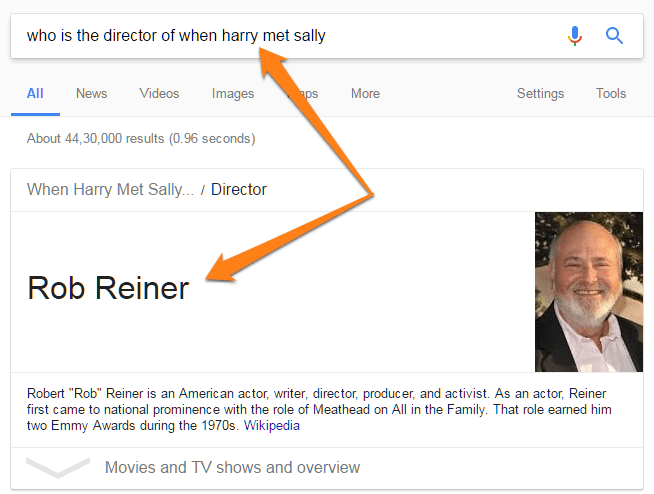Open the Videos tab
Image resolution: width=654 pixels, height=494 pixels.
click(159, 93)
